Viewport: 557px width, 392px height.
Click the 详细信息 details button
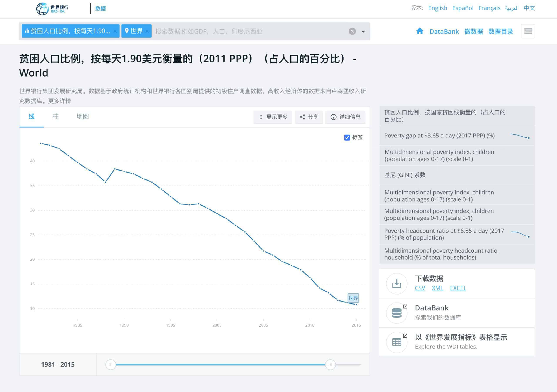click(345, 117)
